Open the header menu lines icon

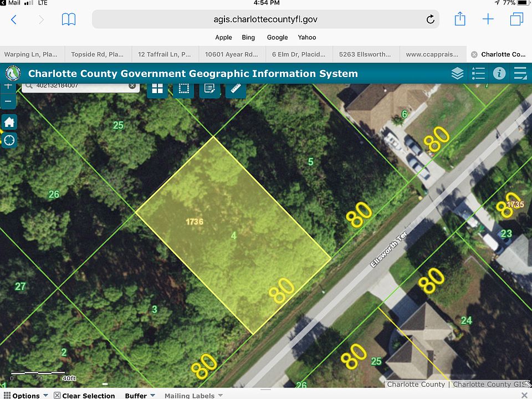pos(520,73)
